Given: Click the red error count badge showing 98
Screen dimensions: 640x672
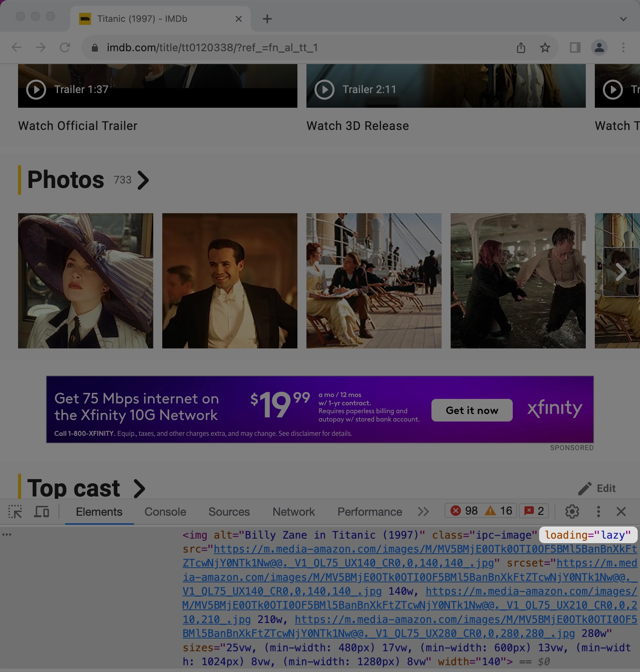Looking at the screenshot, I should 464,511.
